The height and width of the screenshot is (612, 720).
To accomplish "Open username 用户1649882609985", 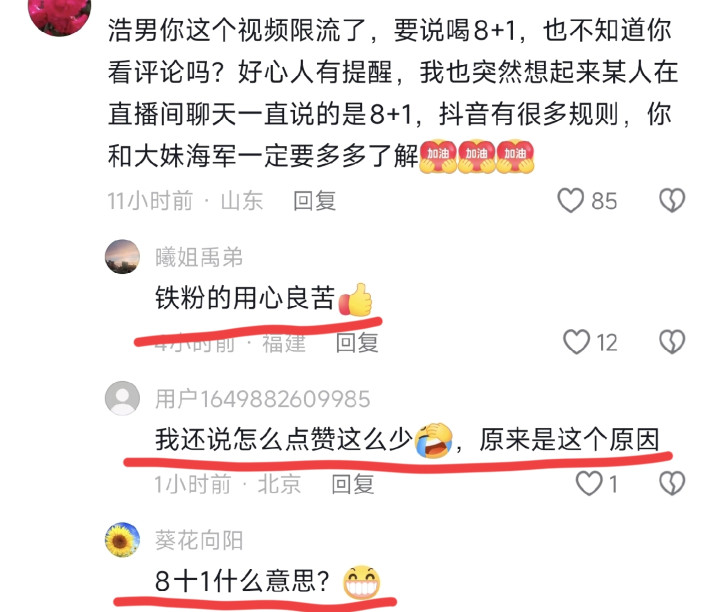I will [262, 399].
